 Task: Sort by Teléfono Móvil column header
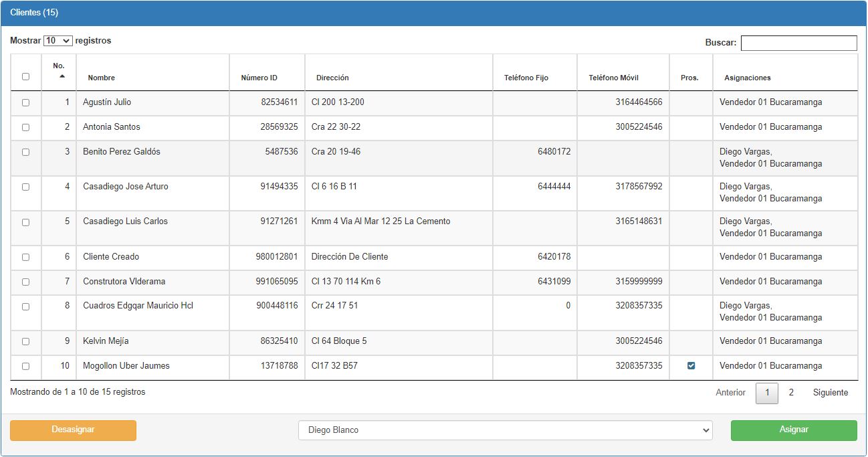click(613, 78)
